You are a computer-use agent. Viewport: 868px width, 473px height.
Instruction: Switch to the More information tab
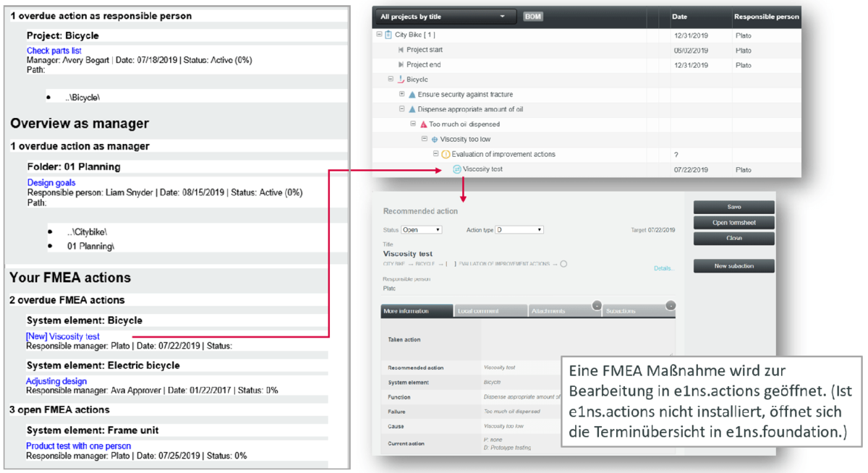point(417,311)
